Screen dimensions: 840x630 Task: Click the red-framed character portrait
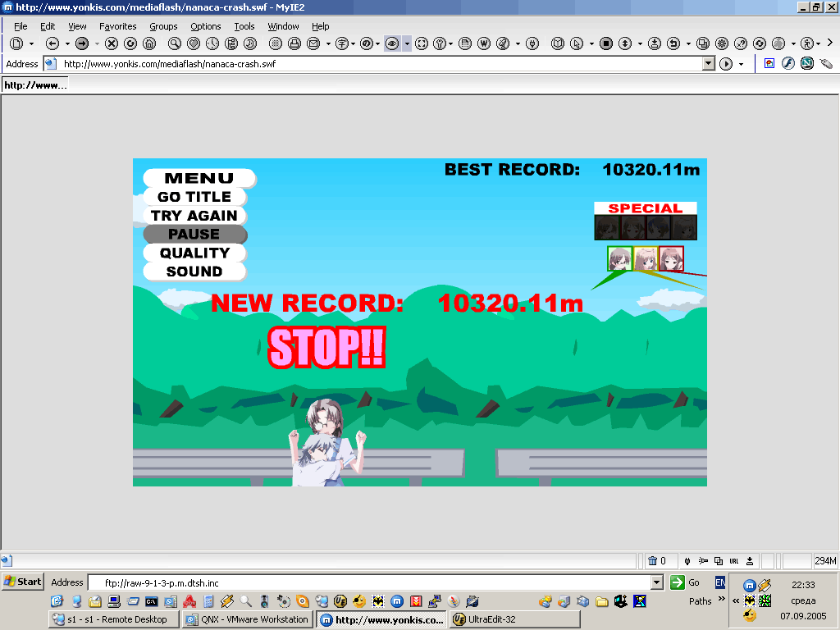pos(671,258)
